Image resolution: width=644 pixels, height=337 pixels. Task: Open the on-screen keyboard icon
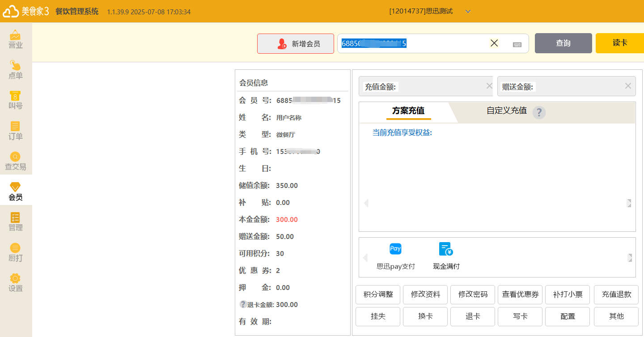517,44
